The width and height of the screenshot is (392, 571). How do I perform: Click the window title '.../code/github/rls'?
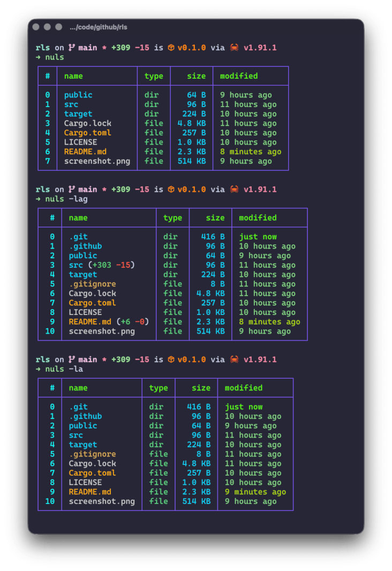tap(99, 27)
